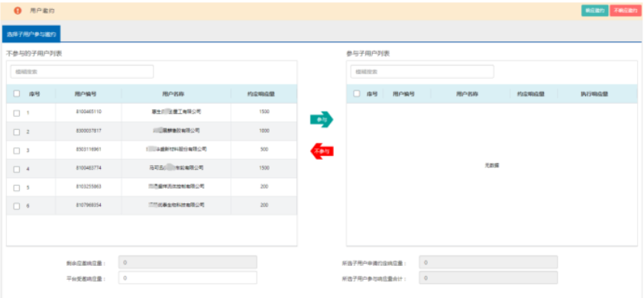Click the 剩余应邀响应量 disabled field

[188, 262]
